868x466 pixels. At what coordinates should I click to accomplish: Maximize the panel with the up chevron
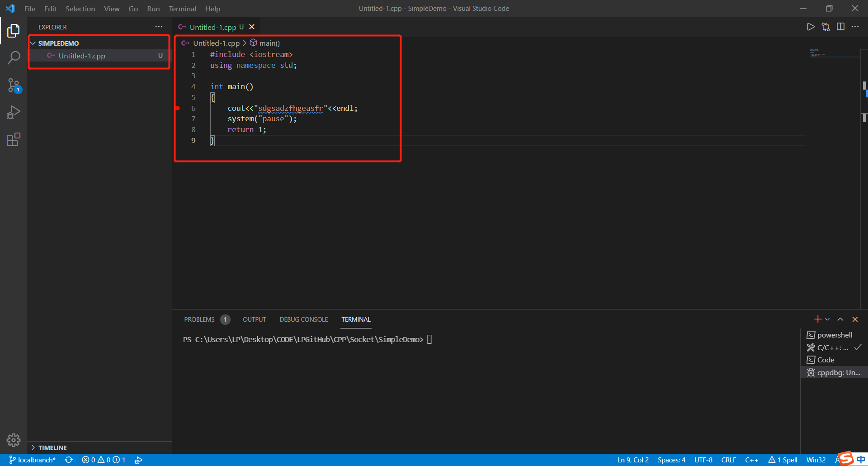coord(840,319)
